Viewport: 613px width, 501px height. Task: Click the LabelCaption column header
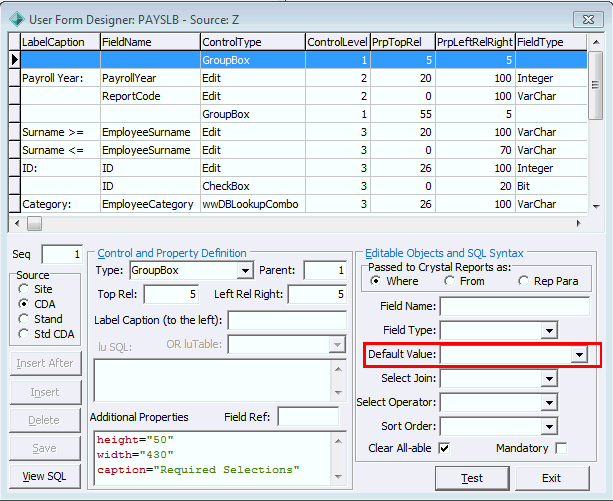[61, 42]
